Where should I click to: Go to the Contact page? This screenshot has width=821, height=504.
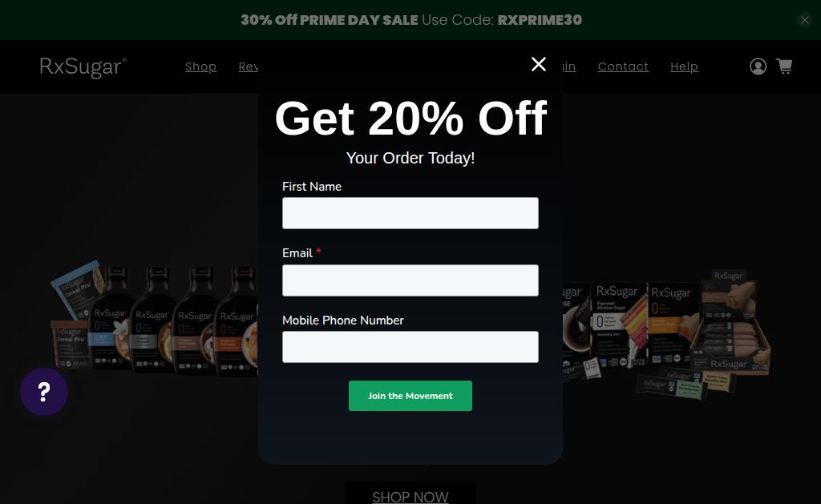pos(623,67)
